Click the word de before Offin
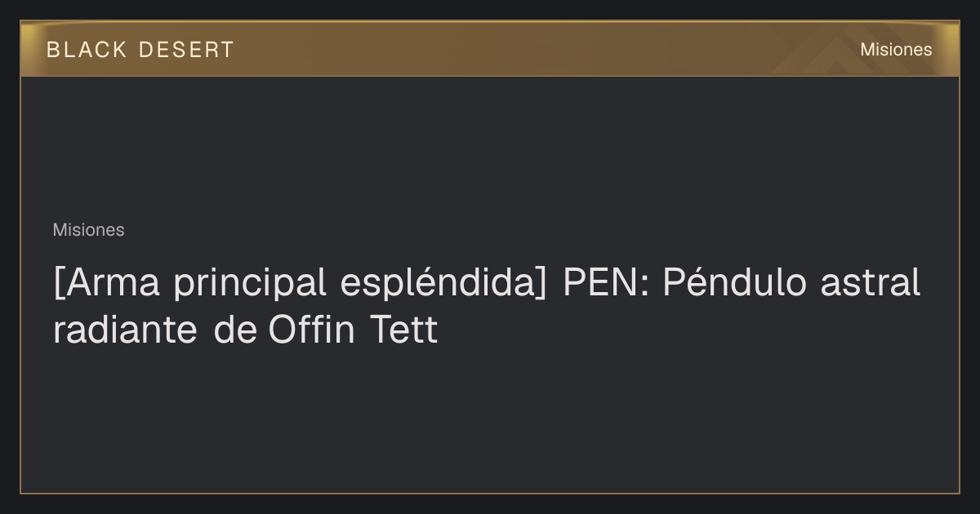The width and height of the screenshot is (980, 514). [x=235, y=330]
